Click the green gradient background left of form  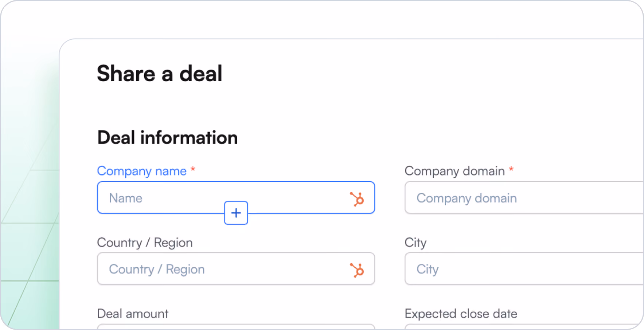(x=29, y=219)
